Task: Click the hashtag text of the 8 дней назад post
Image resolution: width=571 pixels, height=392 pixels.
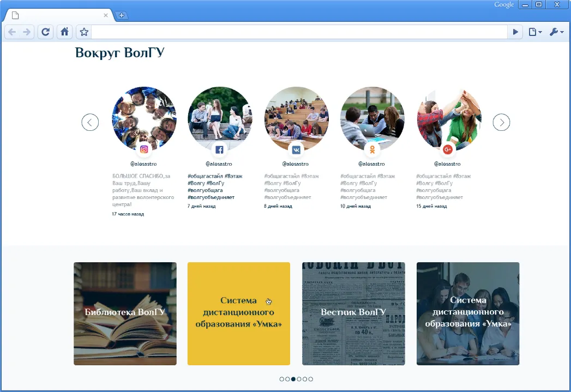Action: pyautogui.click(x=291, y=186)
